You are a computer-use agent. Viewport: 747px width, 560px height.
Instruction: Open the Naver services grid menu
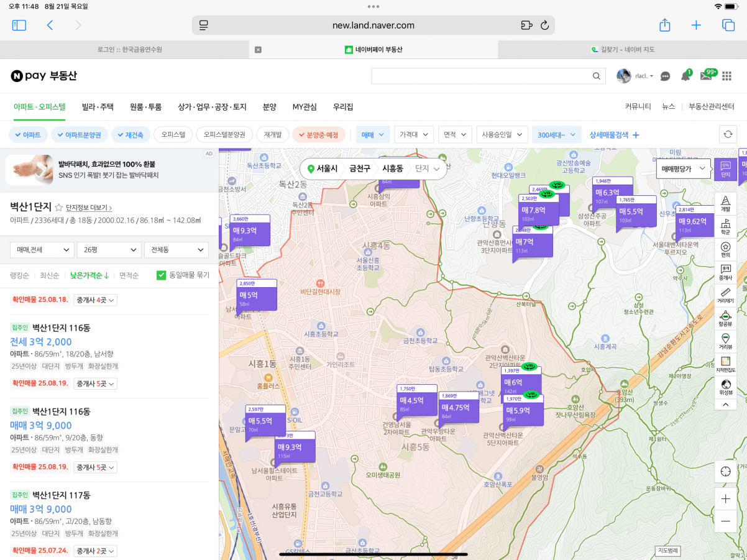(726, 76)
